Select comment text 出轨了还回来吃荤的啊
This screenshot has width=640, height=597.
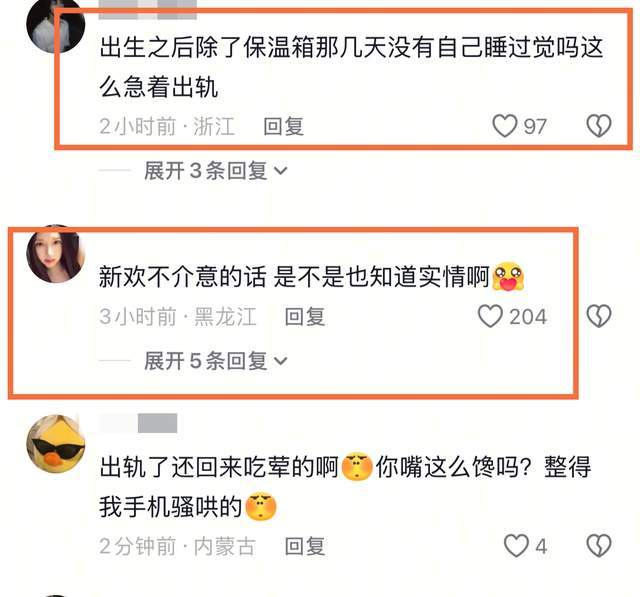tap(219, 467)
